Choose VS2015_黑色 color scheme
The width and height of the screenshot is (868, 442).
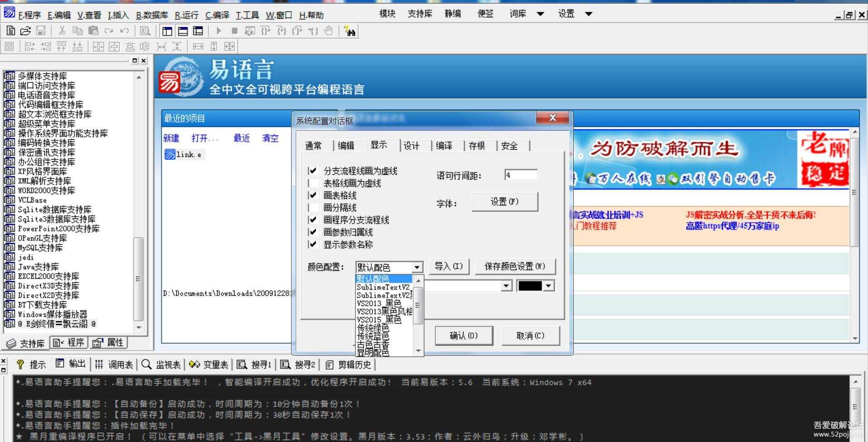(x=384, y=319)
